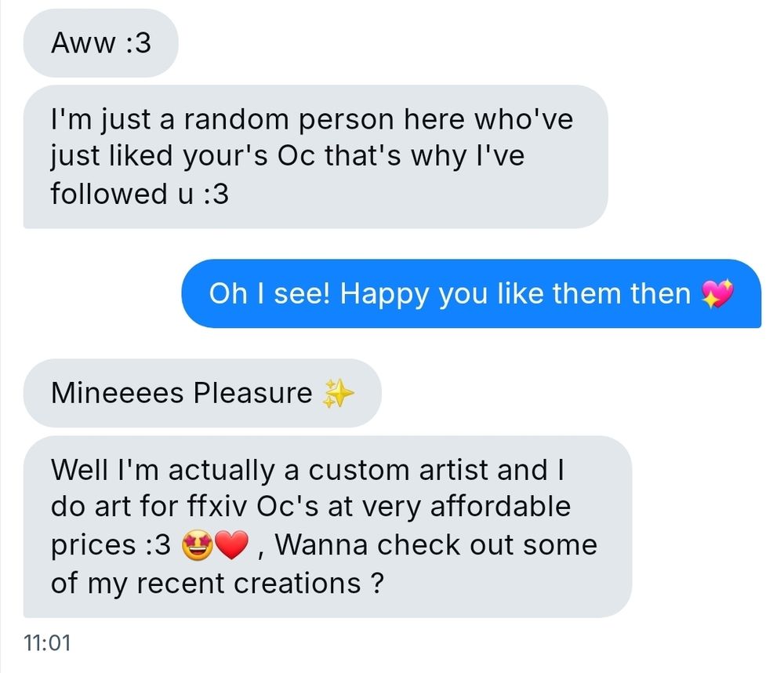This screenshot has width=784, height=673.
Task: Click the blue 'Oh I see!' sent message
Action: click(x=471, y=293)
